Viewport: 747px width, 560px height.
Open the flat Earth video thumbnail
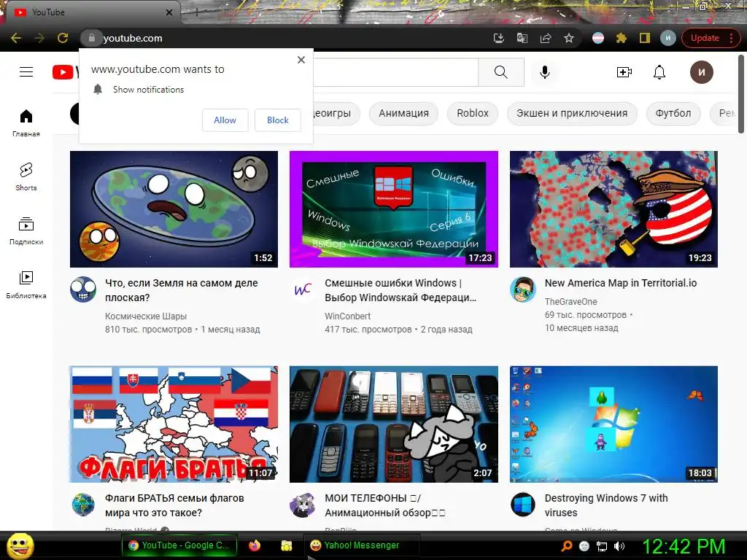pyautogui.click(x=174, y=209)
